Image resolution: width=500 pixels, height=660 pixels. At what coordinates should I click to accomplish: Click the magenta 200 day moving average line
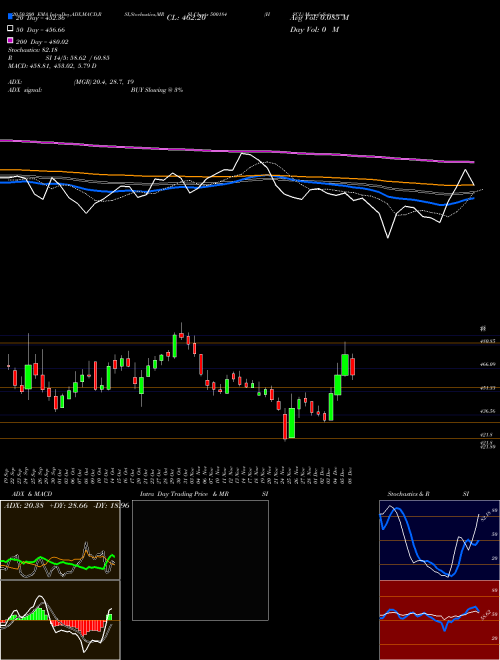[237, 151]
